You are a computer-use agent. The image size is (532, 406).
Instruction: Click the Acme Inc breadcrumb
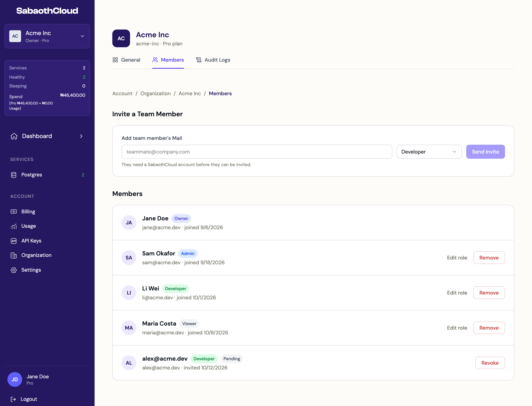click(190, 94)
